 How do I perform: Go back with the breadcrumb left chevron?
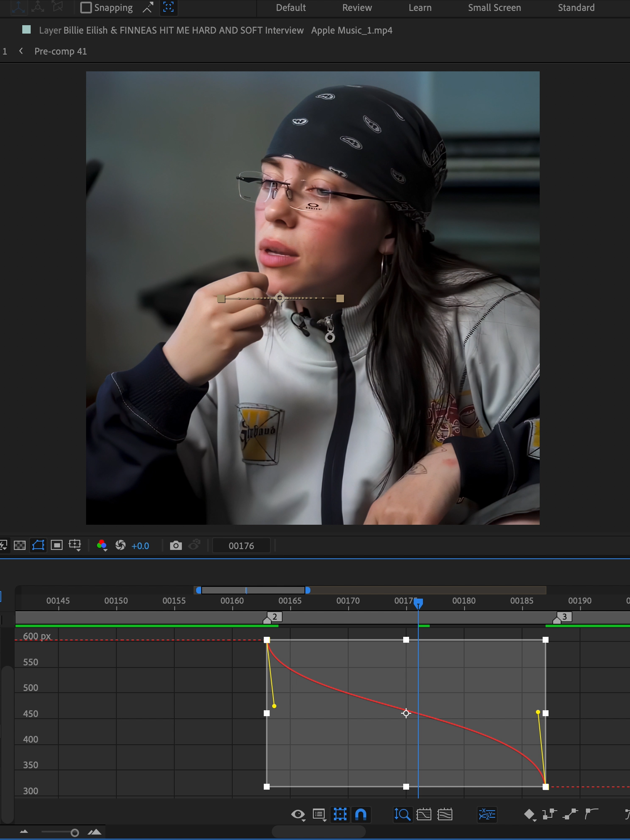[21, 51]
